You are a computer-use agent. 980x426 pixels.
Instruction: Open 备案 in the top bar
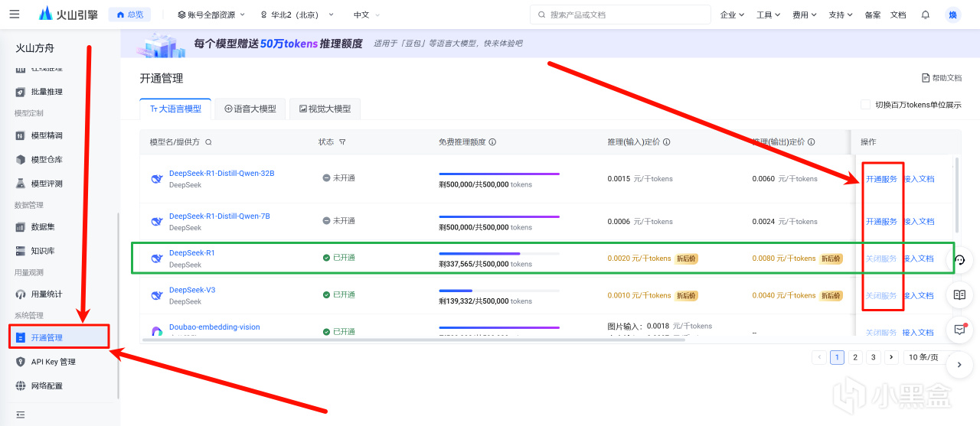[873, 15]
